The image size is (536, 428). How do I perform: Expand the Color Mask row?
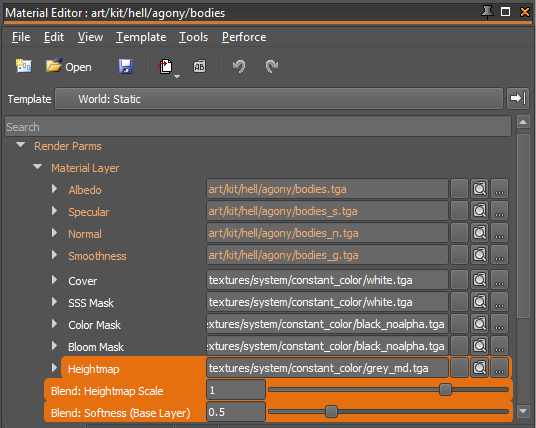point(54,324)
